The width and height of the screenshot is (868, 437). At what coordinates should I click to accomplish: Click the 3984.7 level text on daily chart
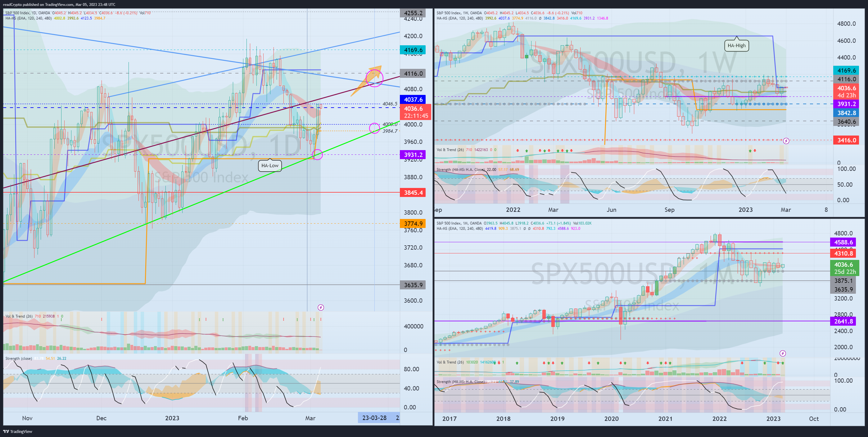click(390, 131)
